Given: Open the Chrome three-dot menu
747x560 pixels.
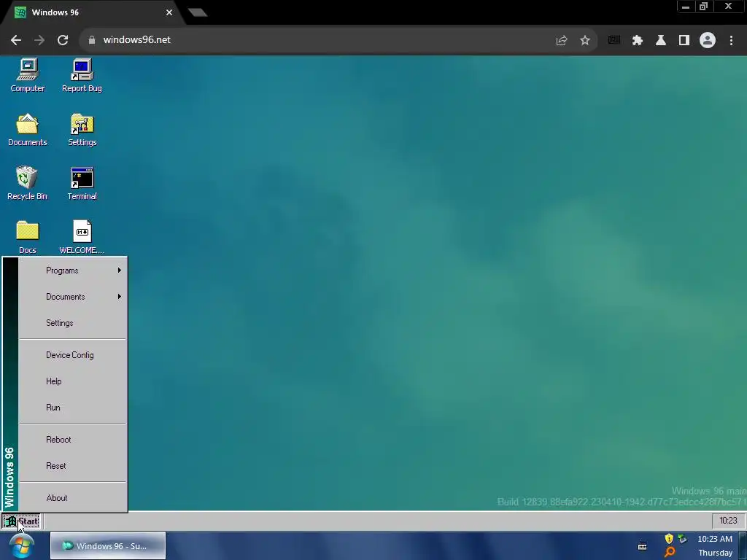Looking at the screenshot, I should click(731, 41).
